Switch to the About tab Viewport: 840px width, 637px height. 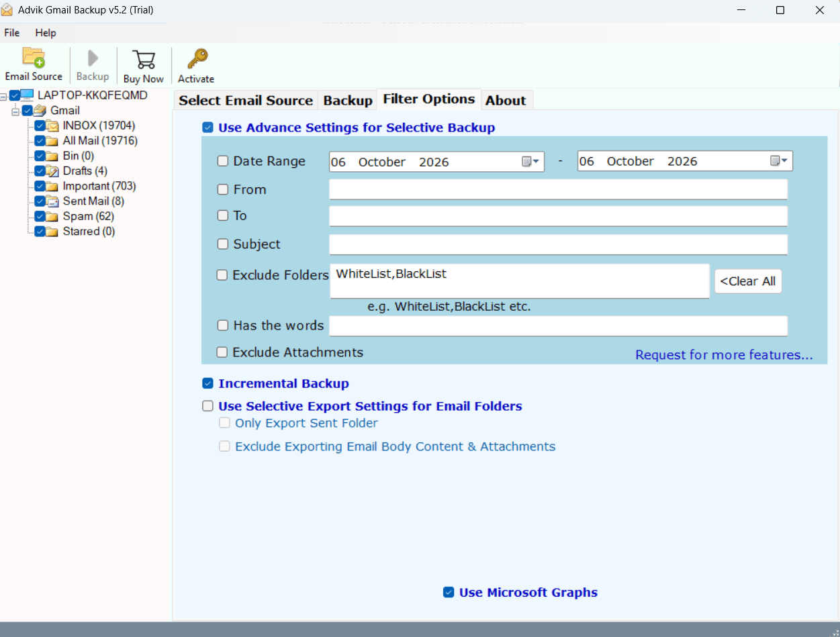tap(506, 100)
